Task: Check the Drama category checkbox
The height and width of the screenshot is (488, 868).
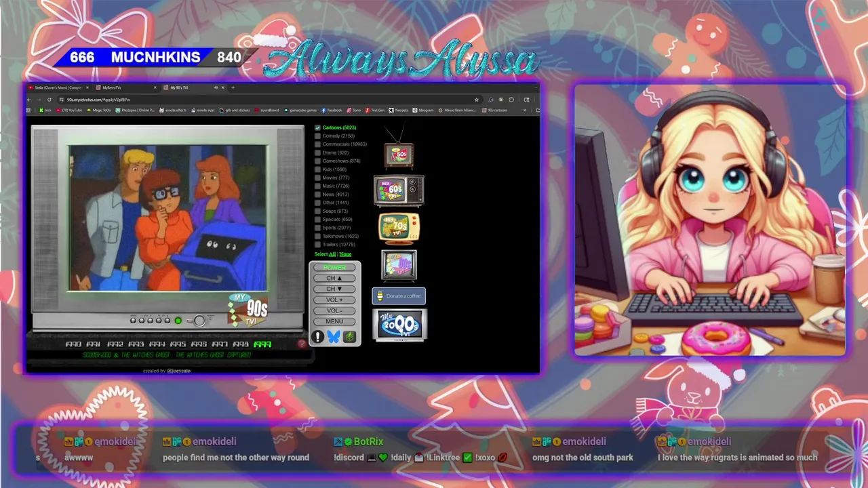Action: [317, 152]
